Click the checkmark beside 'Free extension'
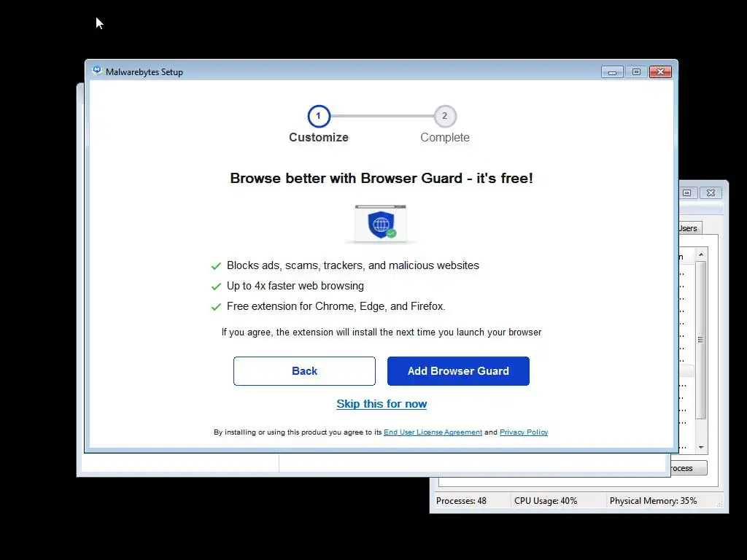The image size is (747, 560). 216,307
